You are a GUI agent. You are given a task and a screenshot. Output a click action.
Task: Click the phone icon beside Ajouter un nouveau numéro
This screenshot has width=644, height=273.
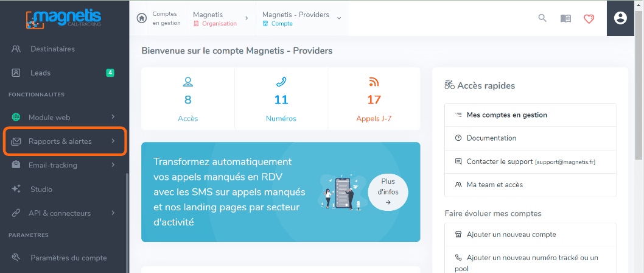[x=458, y=258]
